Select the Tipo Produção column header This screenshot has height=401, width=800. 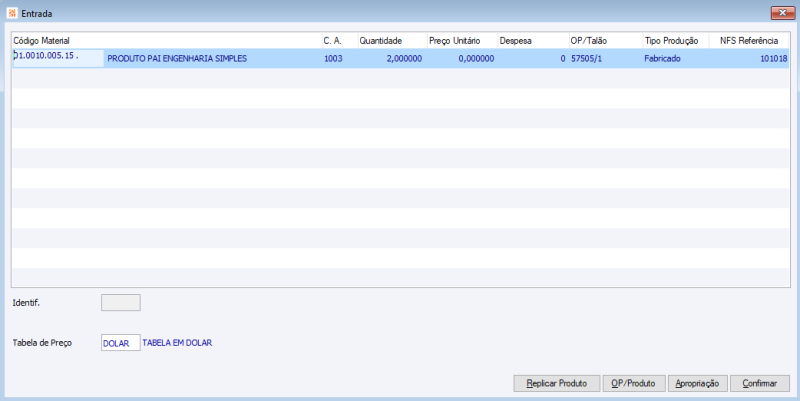click(676, 41)
